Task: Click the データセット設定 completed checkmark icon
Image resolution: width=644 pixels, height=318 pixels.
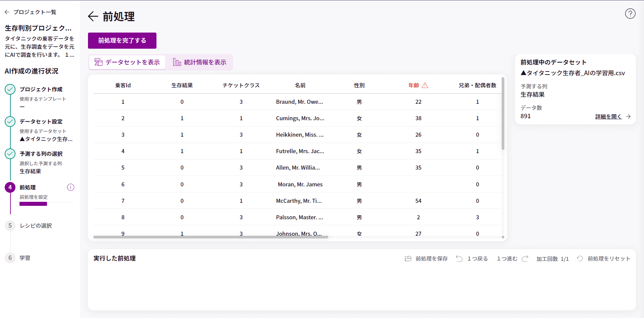Action: tap(10, 122)
